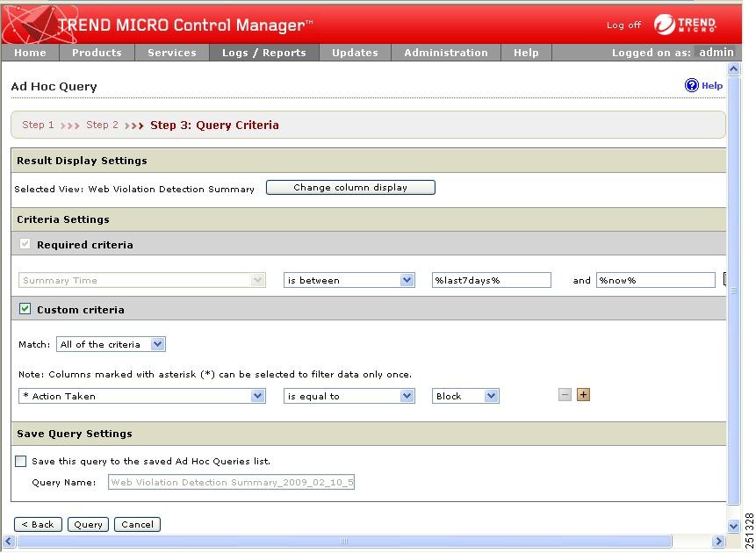Open the 'Block' action value dropdown
The width and height of the screenshot is (756, 553).
pyautogui.click(x=464, y=395)
